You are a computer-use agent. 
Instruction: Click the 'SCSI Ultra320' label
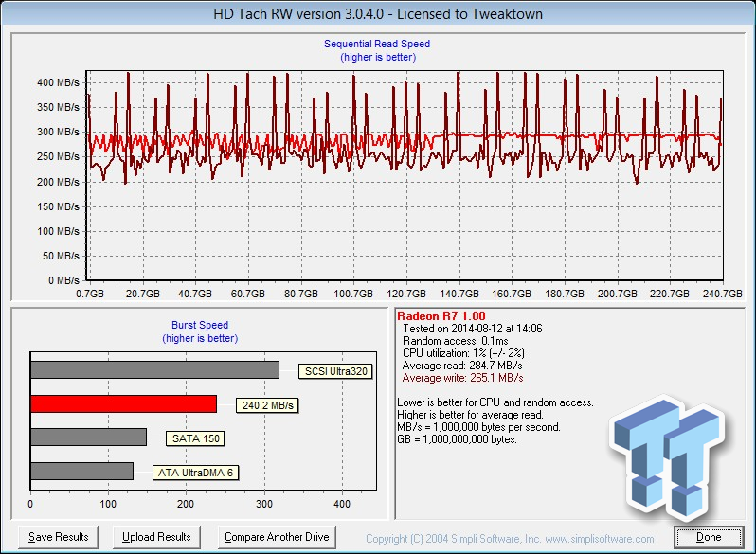click(x=335, y=371)
